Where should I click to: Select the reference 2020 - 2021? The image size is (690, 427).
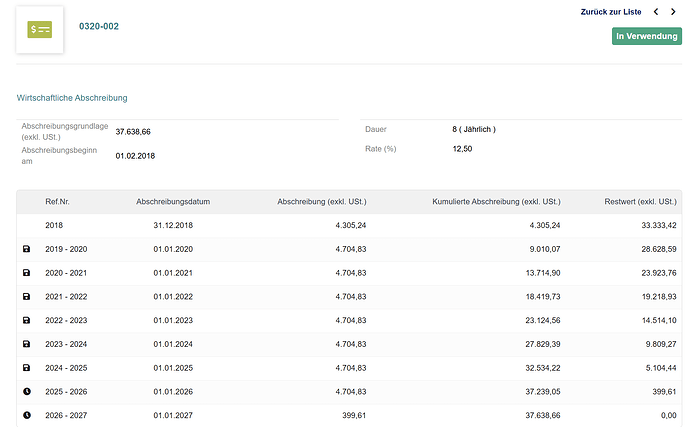(x=66, y=273)
